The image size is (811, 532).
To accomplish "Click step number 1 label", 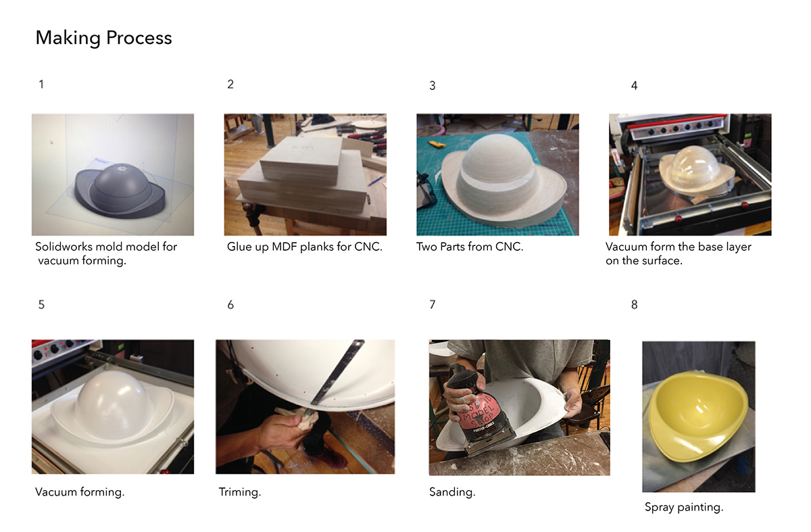I will (41, 84).
